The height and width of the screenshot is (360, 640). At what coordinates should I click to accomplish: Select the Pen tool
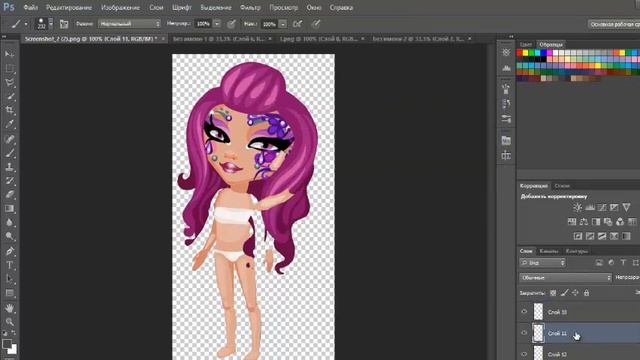(10, 251)
